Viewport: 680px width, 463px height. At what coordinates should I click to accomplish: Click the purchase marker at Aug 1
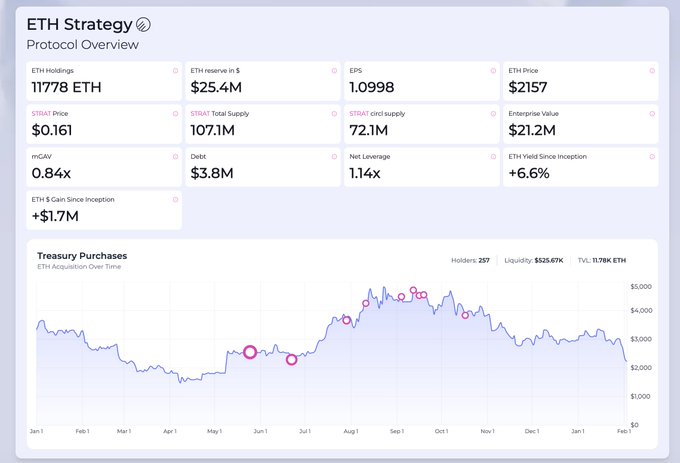347,320
